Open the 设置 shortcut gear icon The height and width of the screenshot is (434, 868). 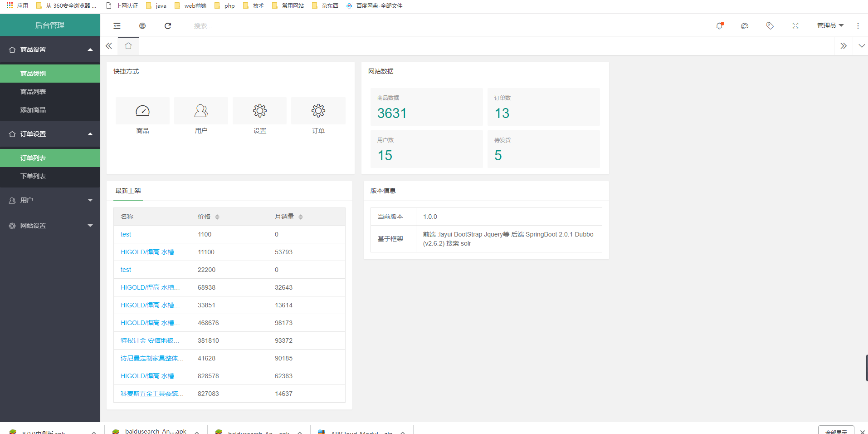[259, 111]
